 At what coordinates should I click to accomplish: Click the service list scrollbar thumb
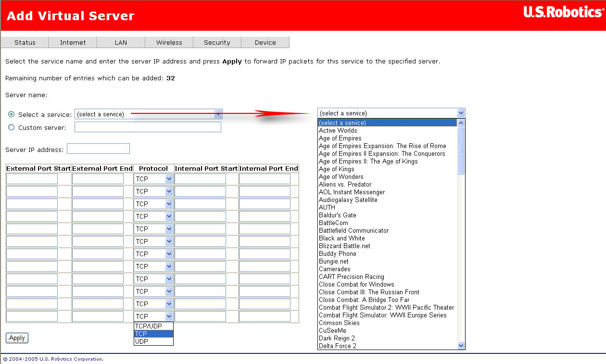coord(461,151)
